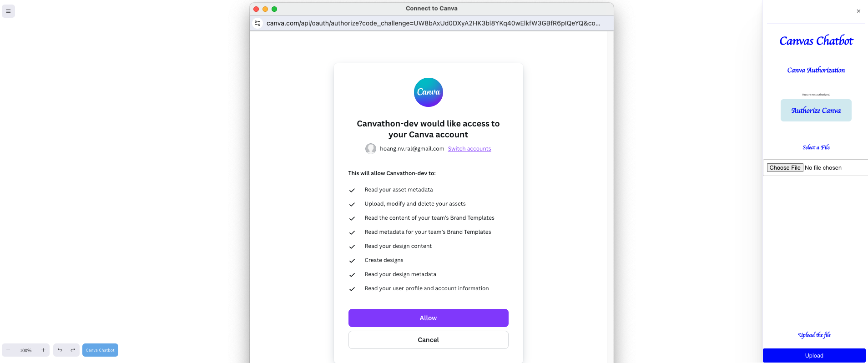
Task: Click the yellow minimize window dot
Action: 265,9
